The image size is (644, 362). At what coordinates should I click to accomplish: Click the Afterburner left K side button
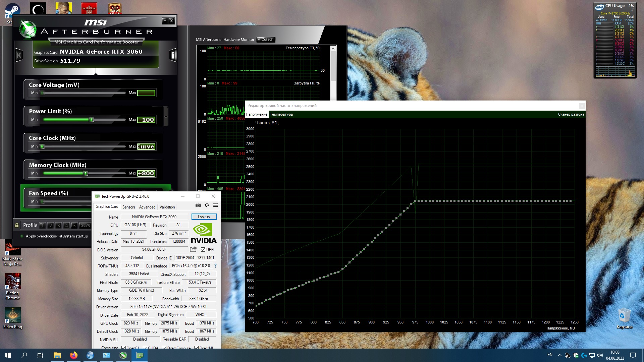pos(19,55)
